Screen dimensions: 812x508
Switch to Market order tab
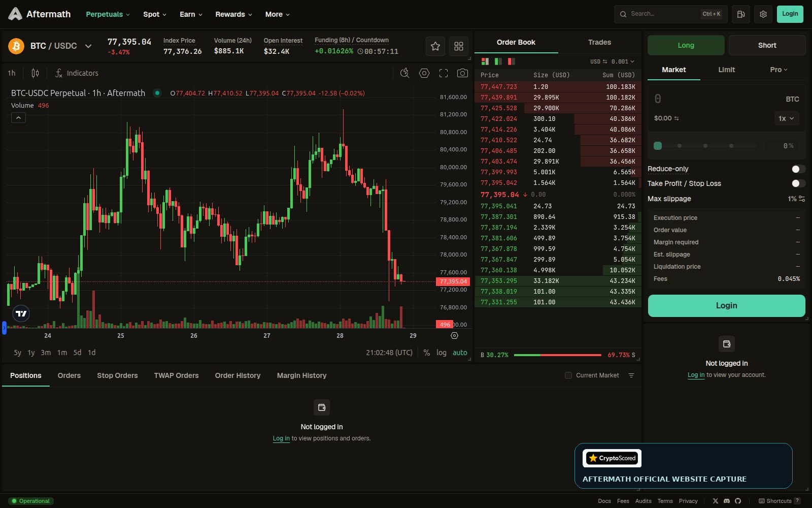tap(673, 70)
